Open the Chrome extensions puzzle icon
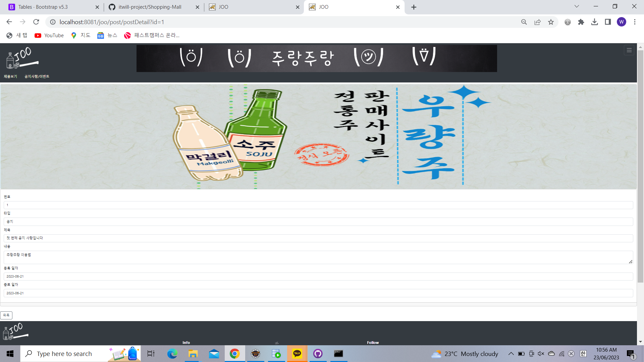 (581, 22)
